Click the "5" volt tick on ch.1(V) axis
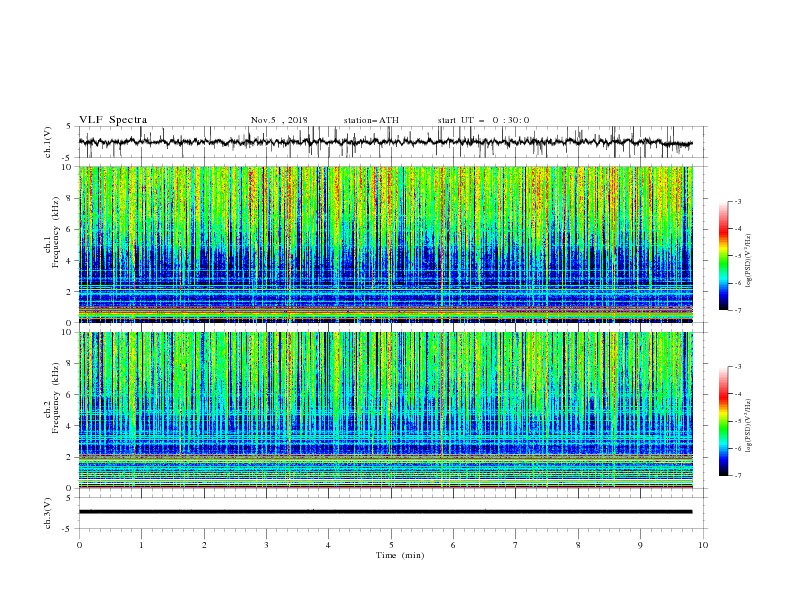 (70, 127)
